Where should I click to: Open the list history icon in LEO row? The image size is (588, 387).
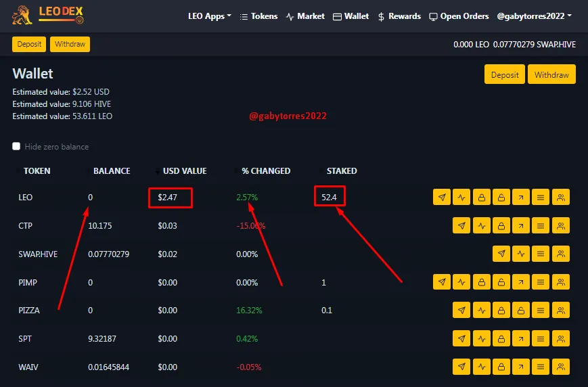click(x=541, y=198)
